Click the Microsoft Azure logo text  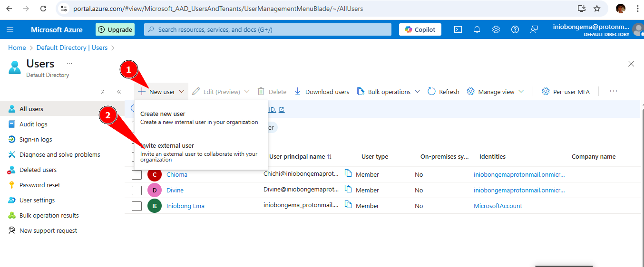click(57, 29)
